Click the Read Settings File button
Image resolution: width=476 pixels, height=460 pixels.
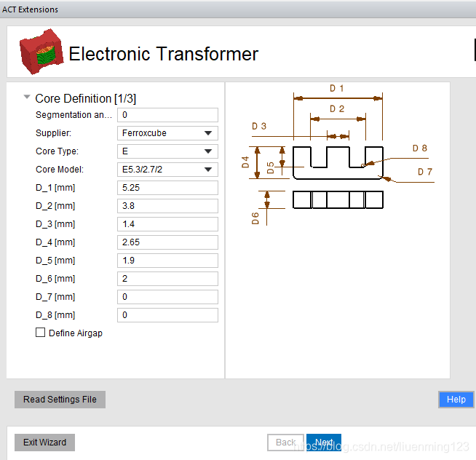pos(60,400)
